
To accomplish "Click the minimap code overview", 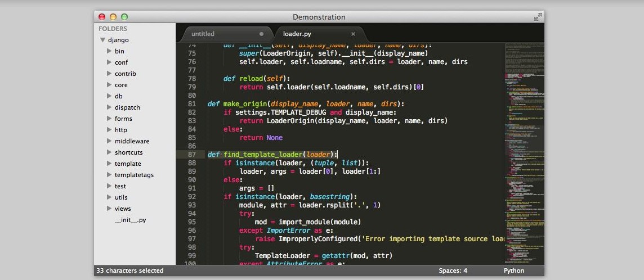I will pyautogui.click(x=524, y=153).
